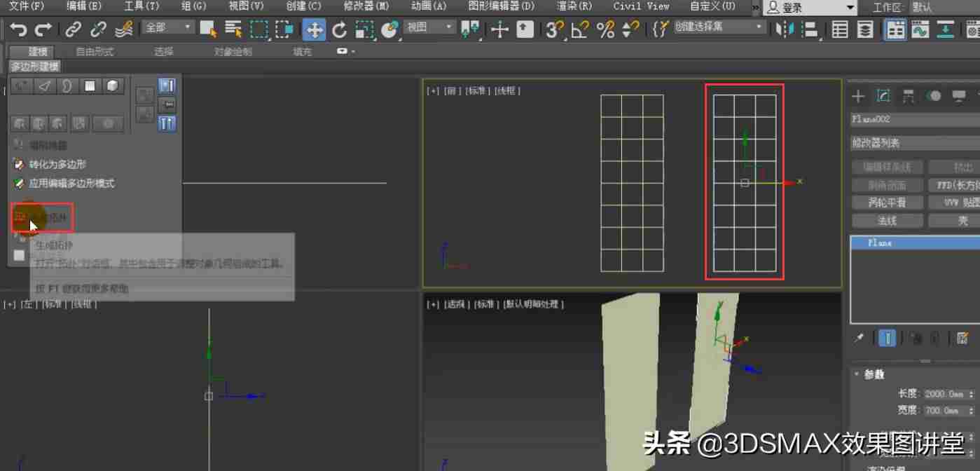Click the Plane002 object name field
Viewport: 980px width, 471px height.
[915, 120]
